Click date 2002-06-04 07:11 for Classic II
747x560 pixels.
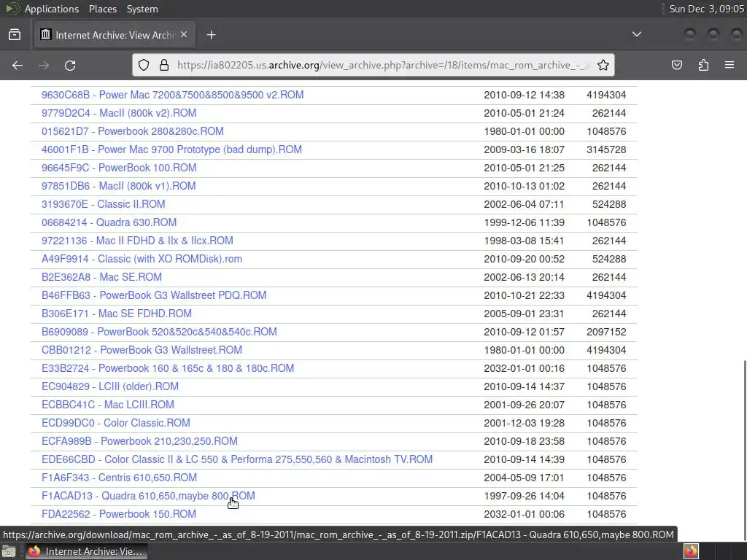(524, 204)
